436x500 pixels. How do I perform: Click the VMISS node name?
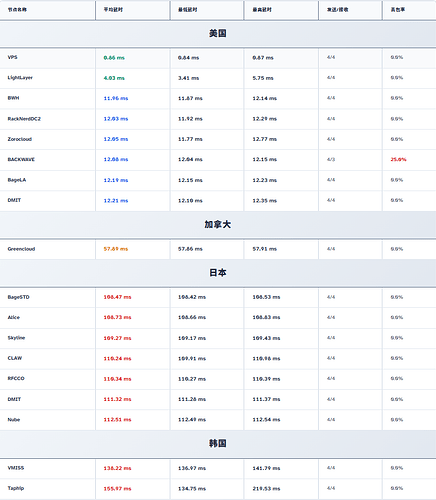[16, 468]
